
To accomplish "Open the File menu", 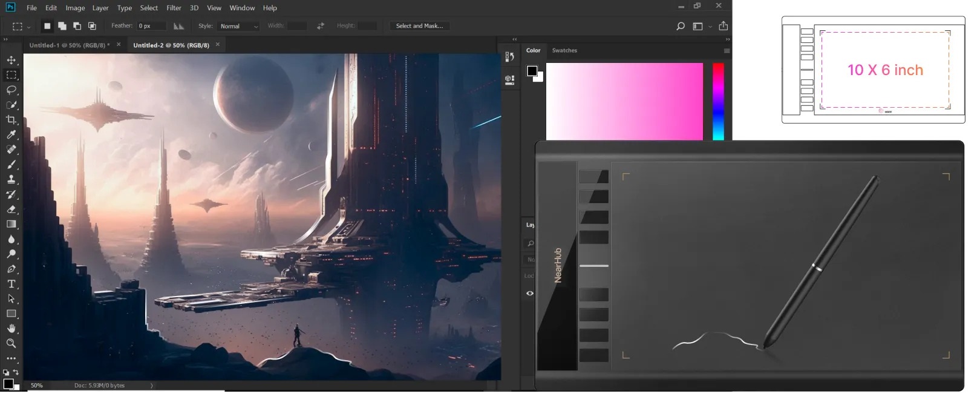I will [31, 8].
